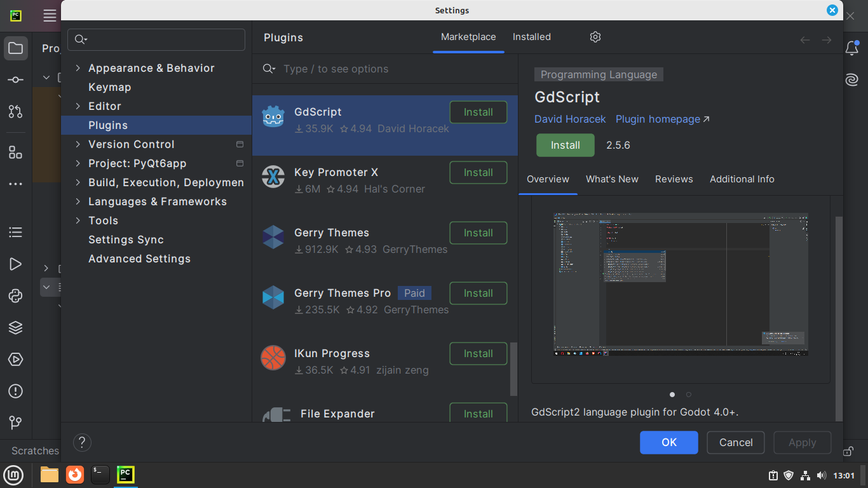This screenshot has width=868, height=488.
Task: Expand Build, Execution, Deployment group
Action: point(78,182)
